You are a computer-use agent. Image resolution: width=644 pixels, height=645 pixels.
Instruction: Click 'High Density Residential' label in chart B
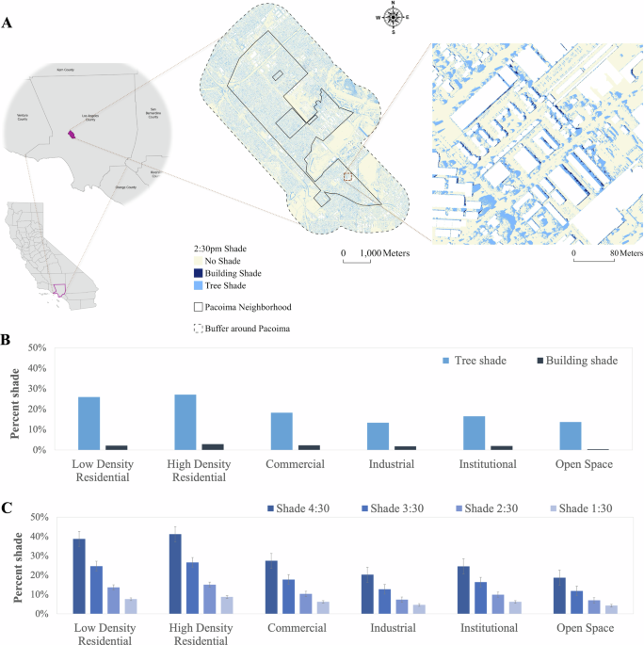click(x=199, y=471)
